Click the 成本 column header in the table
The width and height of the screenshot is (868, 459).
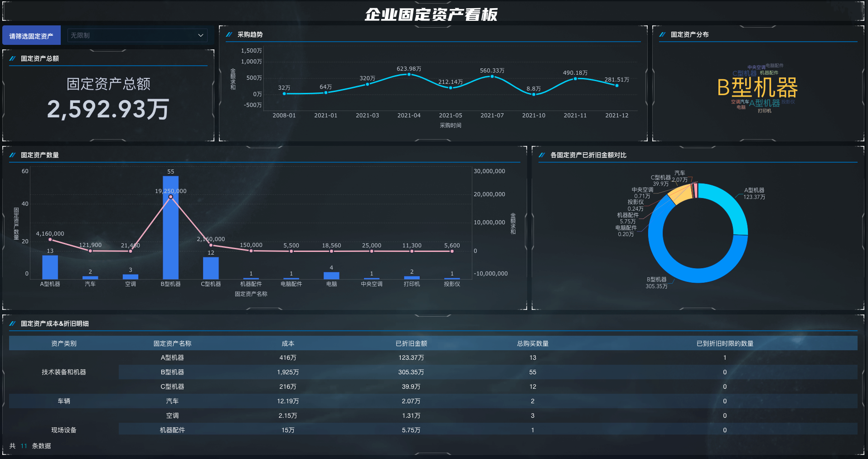pyautogui.click(x=288, y=343)
